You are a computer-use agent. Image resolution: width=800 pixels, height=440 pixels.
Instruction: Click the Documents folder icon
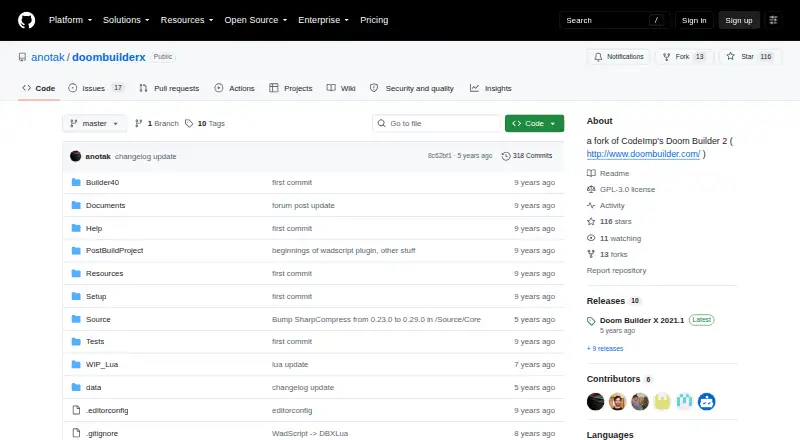[x=76, y=205]
